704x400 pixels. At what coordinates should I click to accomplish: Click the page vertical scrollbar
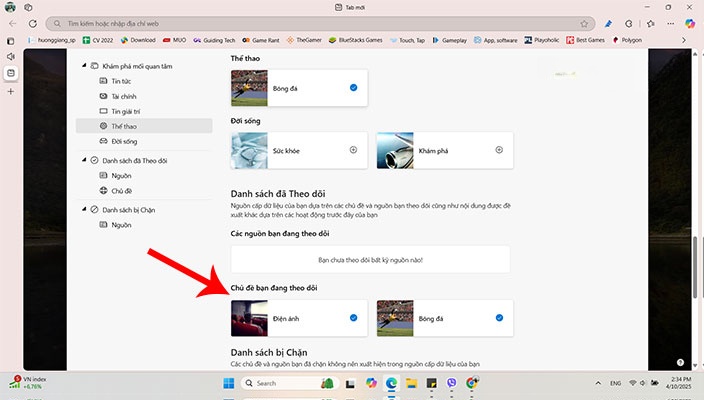coord(695,267)
